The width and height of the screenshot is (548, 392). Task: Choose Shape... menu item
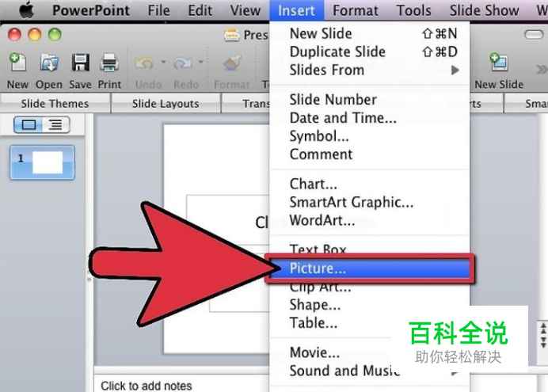pyautogui.click(x=370, y=305)
